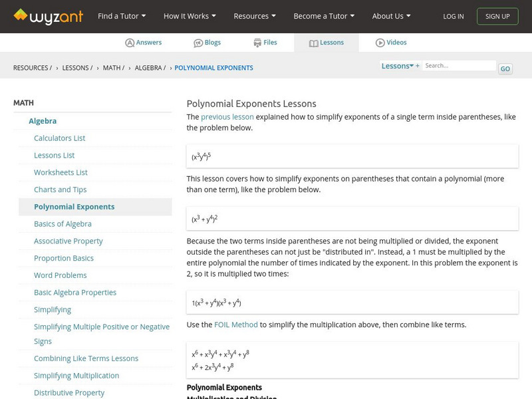
Task: Click the Blogs speech bubble icon
Action: [x=198, y=43]
